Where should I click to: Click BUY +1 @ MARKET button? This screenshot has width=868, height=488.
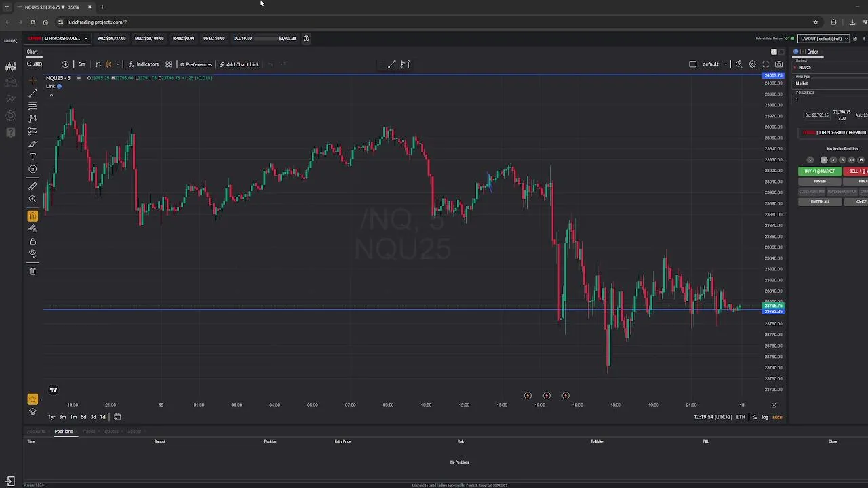[819, 171]
